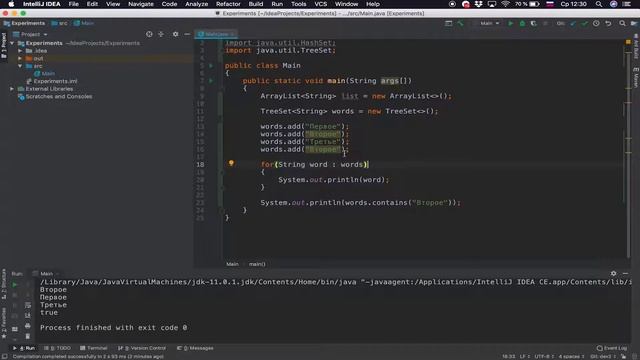Click the yellow intention lightbulb on line 18
Screen dimensions: 640x360
pos(231,163)
